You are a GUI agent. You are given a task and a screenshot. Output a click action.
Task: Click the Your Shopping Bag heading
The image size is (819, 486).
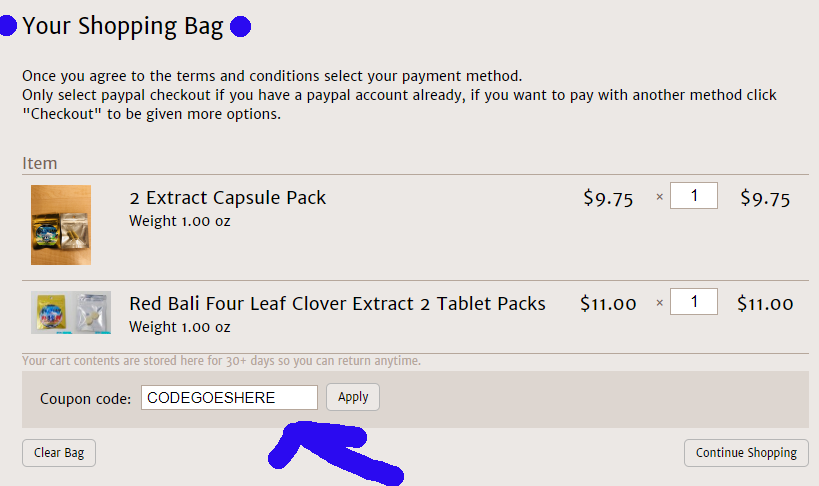pyautogui.click(x=122, y=26)
